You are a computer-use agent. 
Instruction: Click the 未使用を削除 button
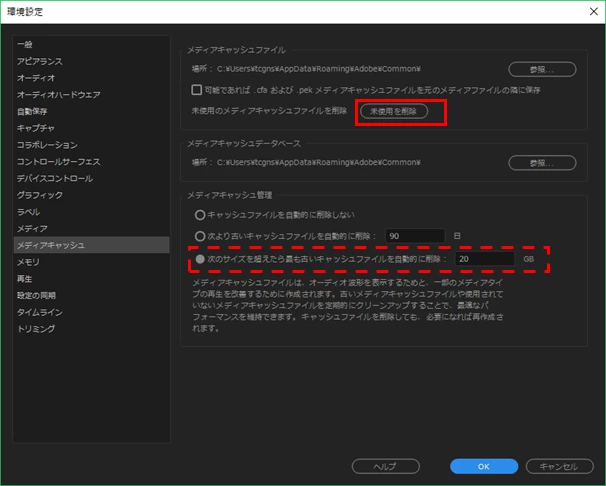point(394,112)
